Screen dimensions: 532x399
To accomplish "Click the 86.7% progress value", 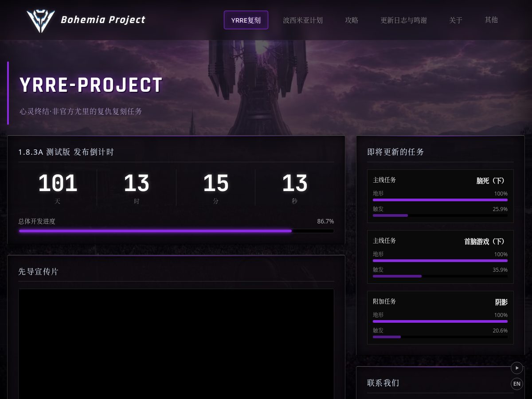I will coord(325,221).
